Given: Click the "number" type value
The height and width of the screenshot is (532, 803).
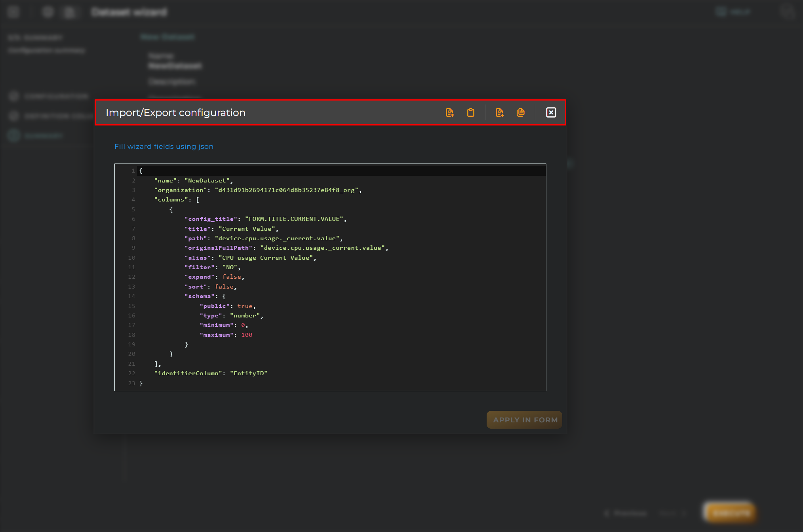Looking at the screenshot, I should click(245, 315).
